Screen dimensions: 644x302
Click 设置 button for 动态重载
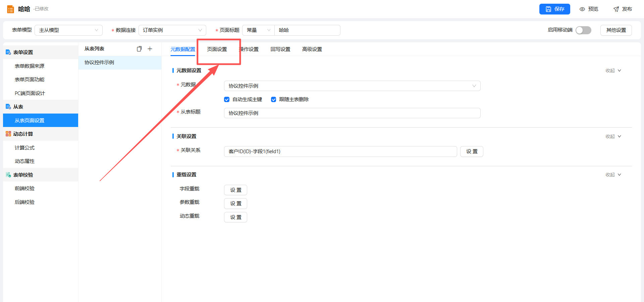235,217
